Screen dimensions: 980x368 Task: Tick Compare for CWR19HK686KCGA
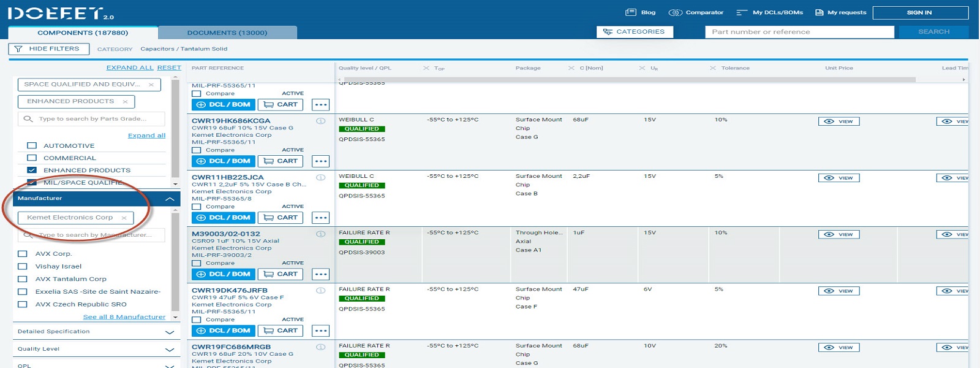197,150
